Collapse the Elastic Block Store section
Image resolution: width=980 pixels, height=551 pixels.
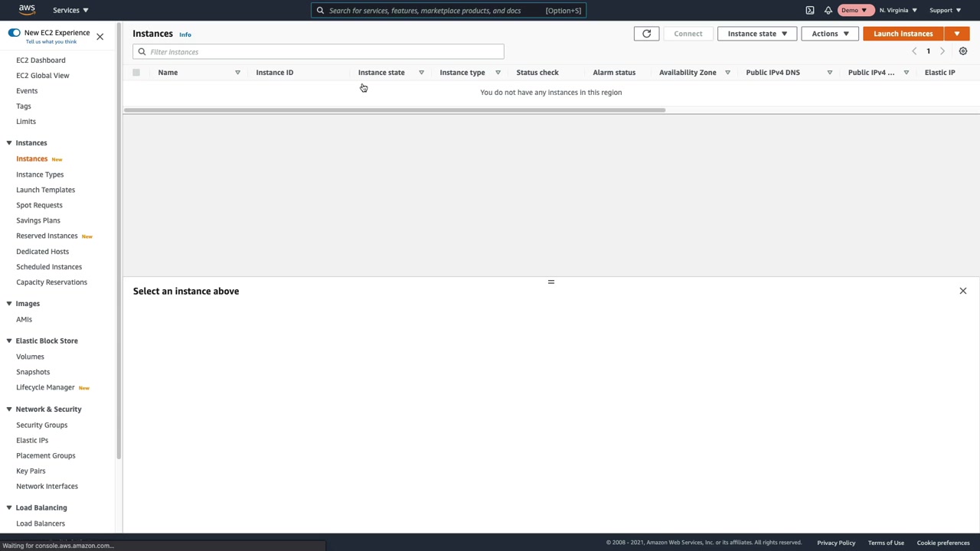9,341
